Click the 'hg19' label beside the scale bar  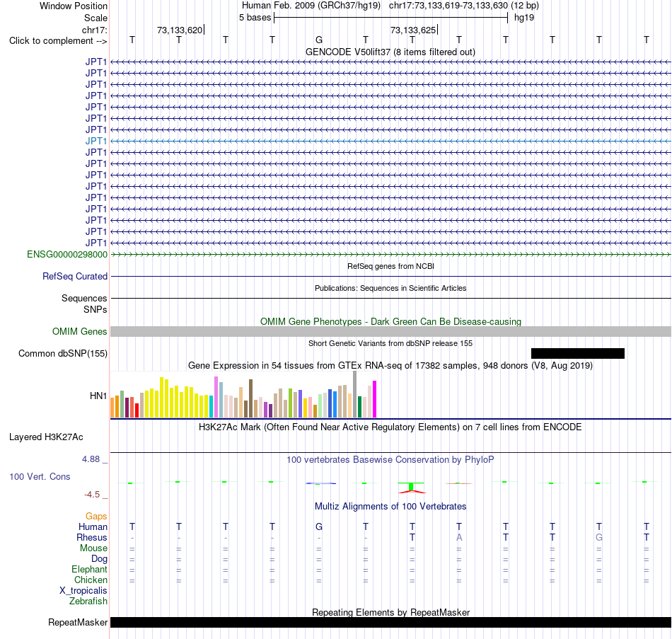[x=523, y=18]
